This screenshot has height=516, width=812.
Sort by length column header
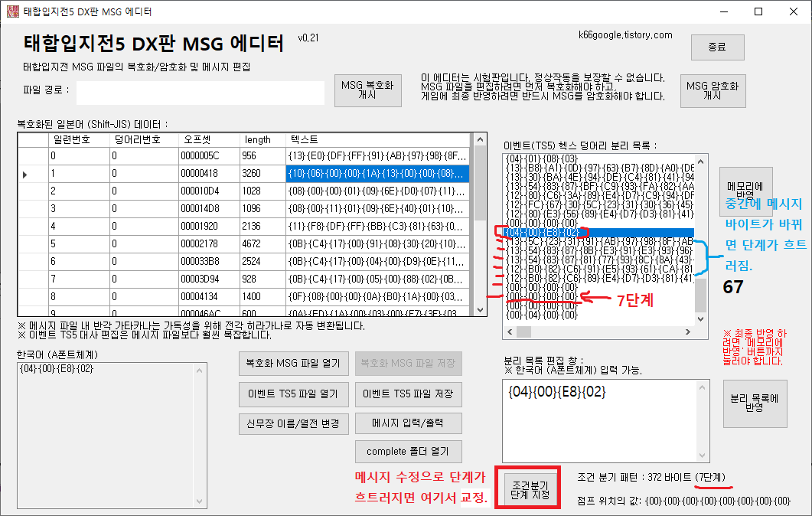[262, 140]
